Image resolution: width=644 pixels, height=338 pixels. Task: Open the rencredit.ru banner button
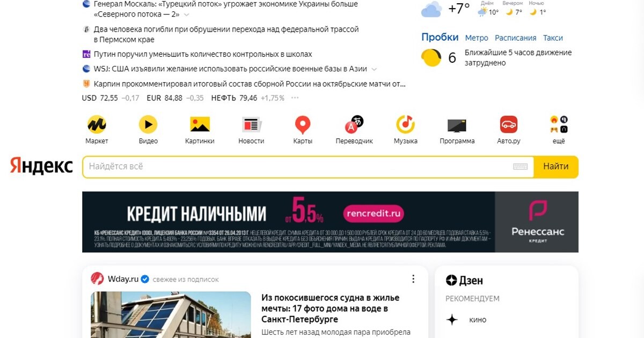tap(374, 214)
